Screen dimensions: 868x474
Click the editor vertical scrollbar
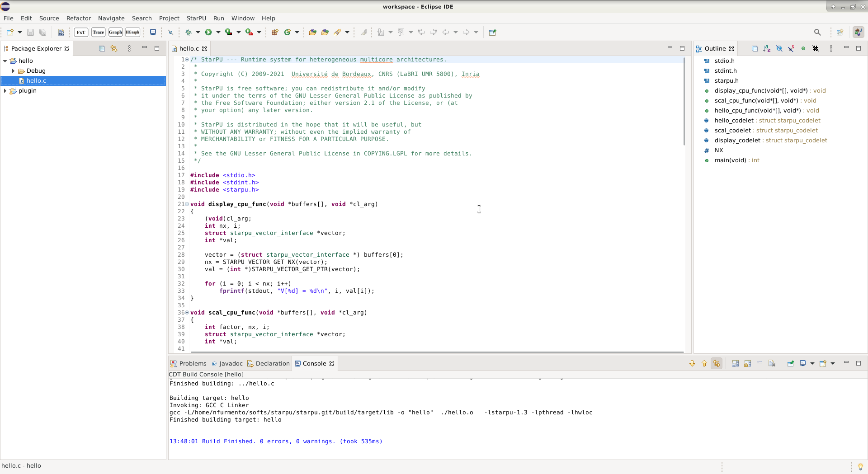[x=684, y=102]
